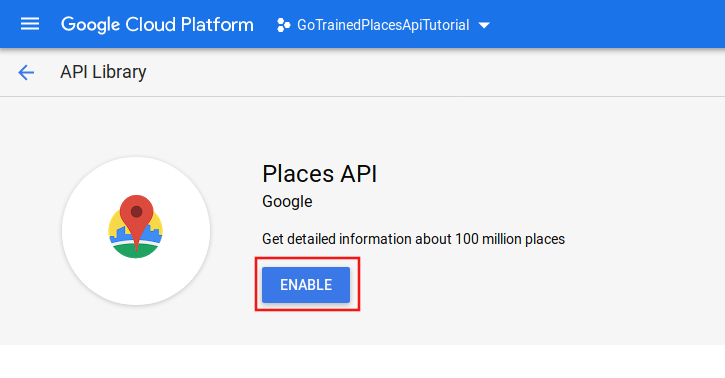
Task: Open the GoTrainedPlacesApiTutorial project selector
Action: tap(383, 25)
